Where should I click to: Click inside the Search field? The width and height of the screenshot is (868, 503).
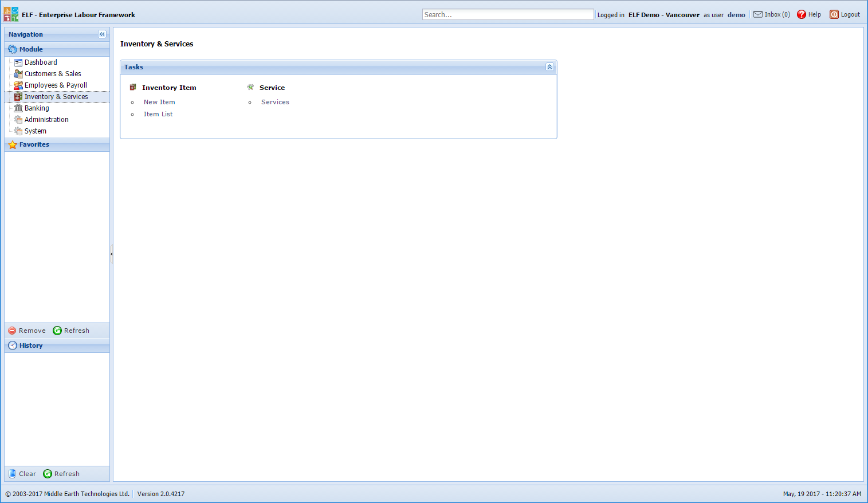pos(508,14)
